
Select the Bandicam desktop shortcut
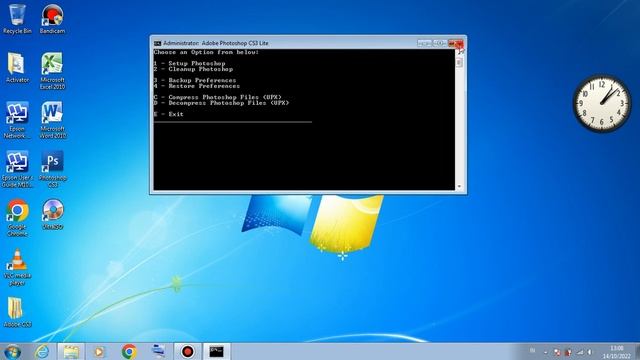tap(52, 19)
